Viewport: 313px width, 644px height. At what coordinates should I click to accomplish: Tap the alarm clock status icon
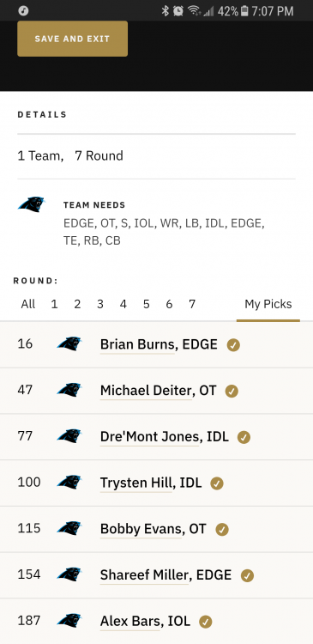tap(178, 11)
